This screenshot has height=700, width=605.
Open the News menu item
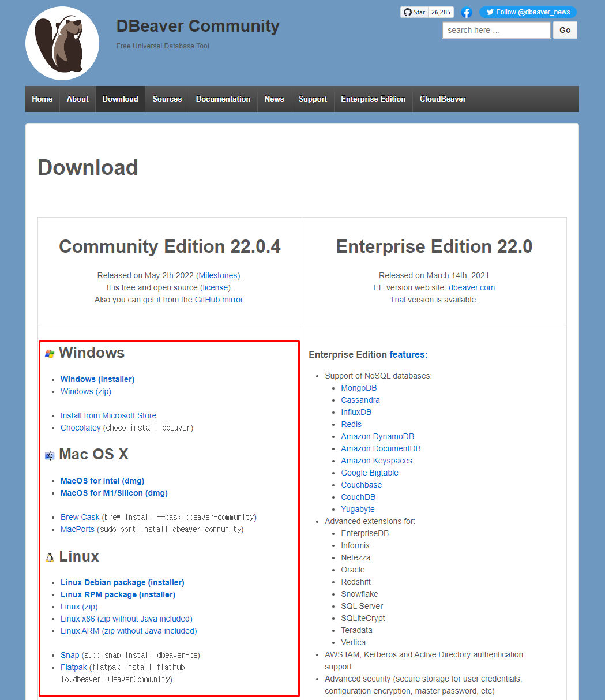pos(275,99)
